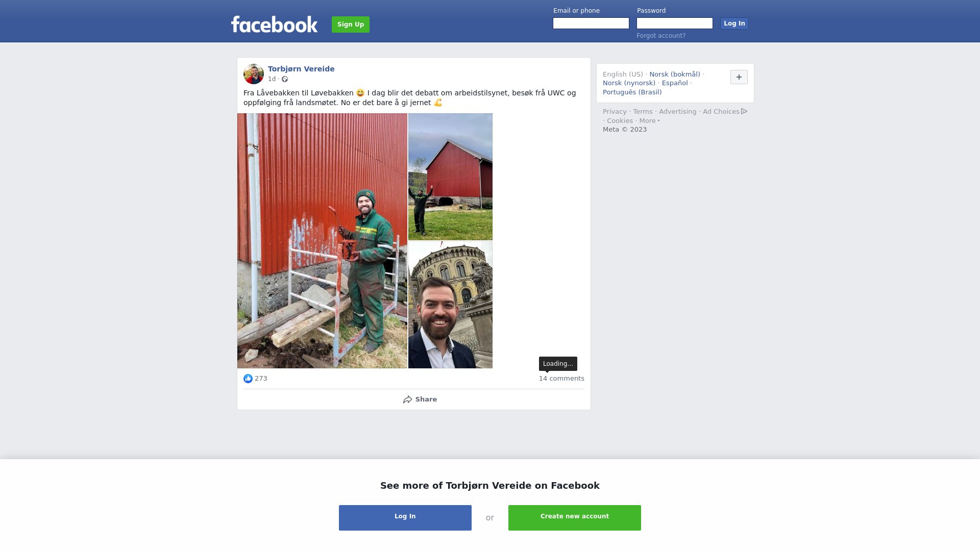Focus the Password input field
This screenshot has width=980, height=551.
click(x=675, y=23)
